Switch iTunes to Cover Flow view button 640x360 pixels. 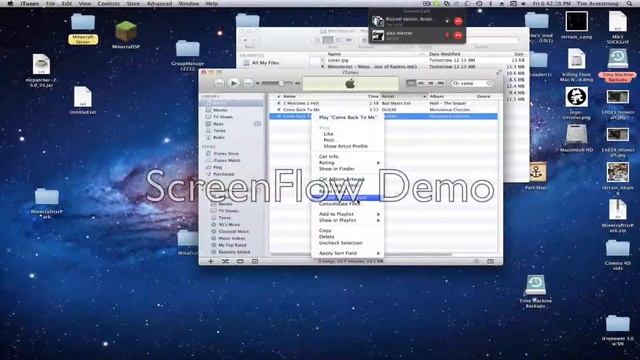[x=440, y=83]
